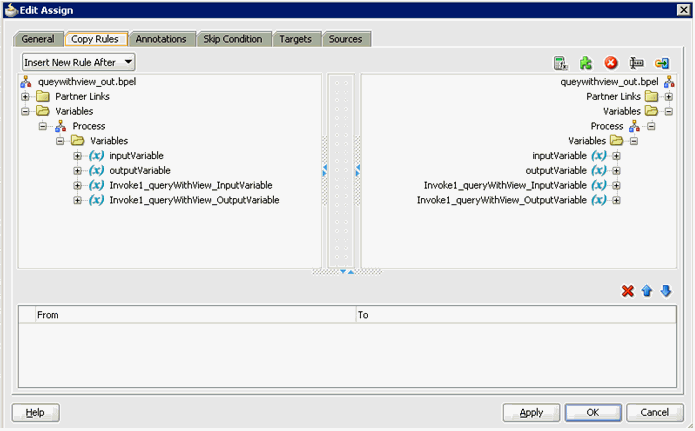Click the green puzzle piece toolbar icon
Viewport: 695px width, 431px height.
[586, 63]
